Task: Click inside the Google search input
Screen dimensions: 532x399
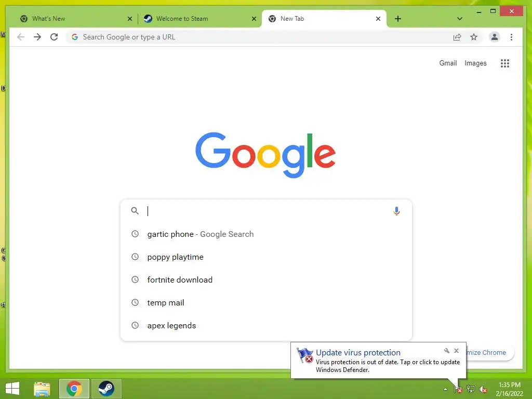Action: tap(267, 211)
